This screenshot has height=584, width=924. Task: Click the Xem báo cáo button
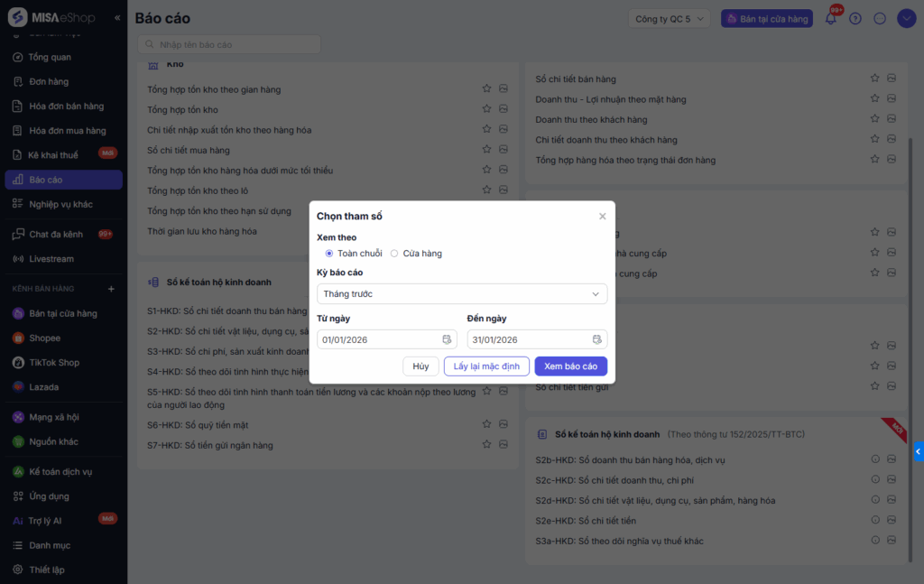coord(570,366)
